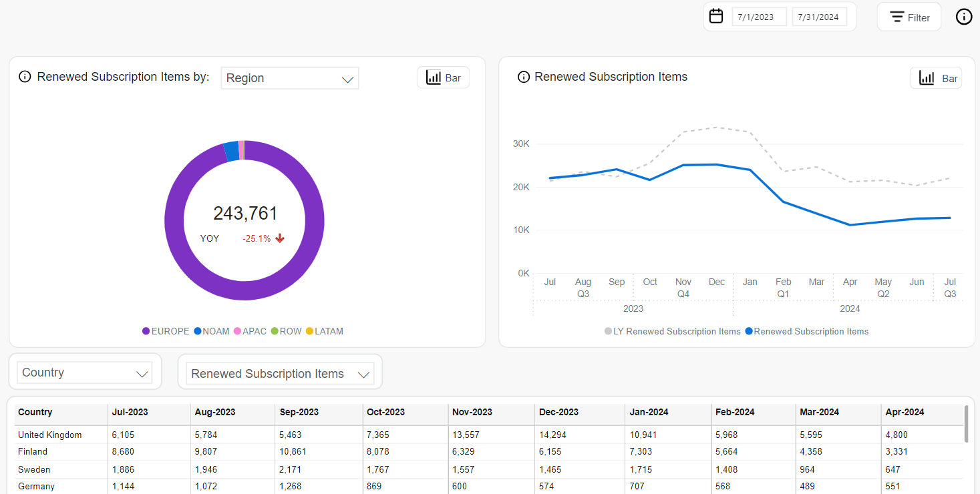Screen dimensions: 980x494
Task: Open the Renewed Subscription Items metric dropdown
Action: [281, 374]
